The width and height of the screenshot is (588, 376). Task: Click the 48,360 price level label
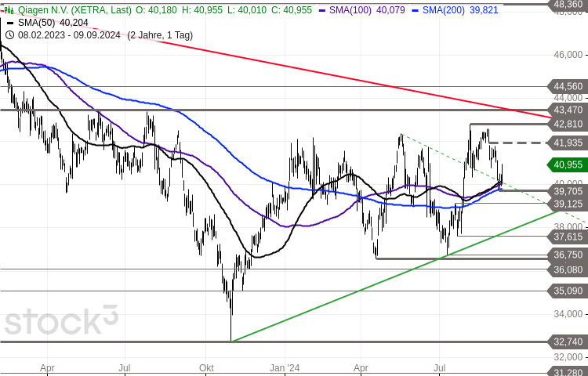(568, 4)
